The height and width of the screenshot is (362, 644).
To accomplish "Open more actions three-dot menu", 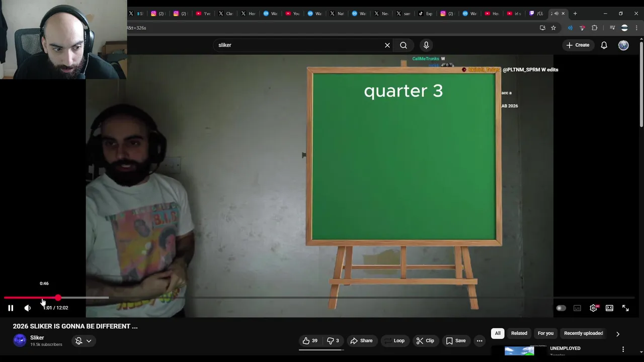I will tap(479, 341).
